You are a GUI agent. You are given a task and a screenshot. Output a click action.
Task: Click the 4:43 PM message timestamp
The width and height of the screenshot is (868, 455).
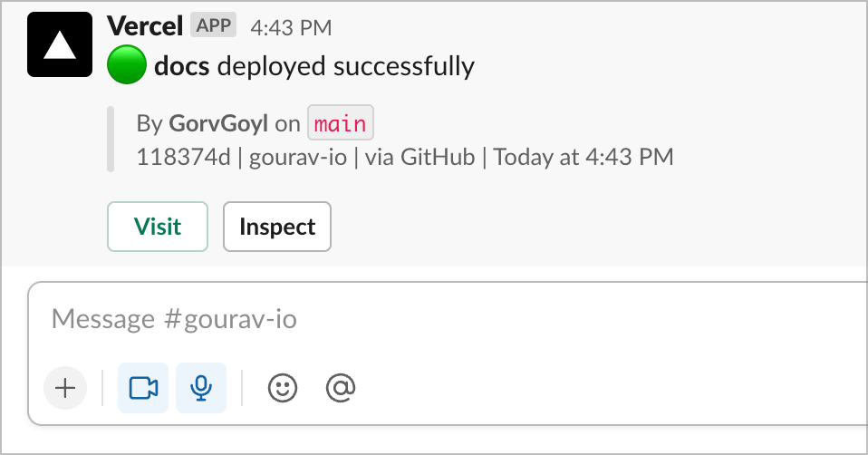coord(291,28)
